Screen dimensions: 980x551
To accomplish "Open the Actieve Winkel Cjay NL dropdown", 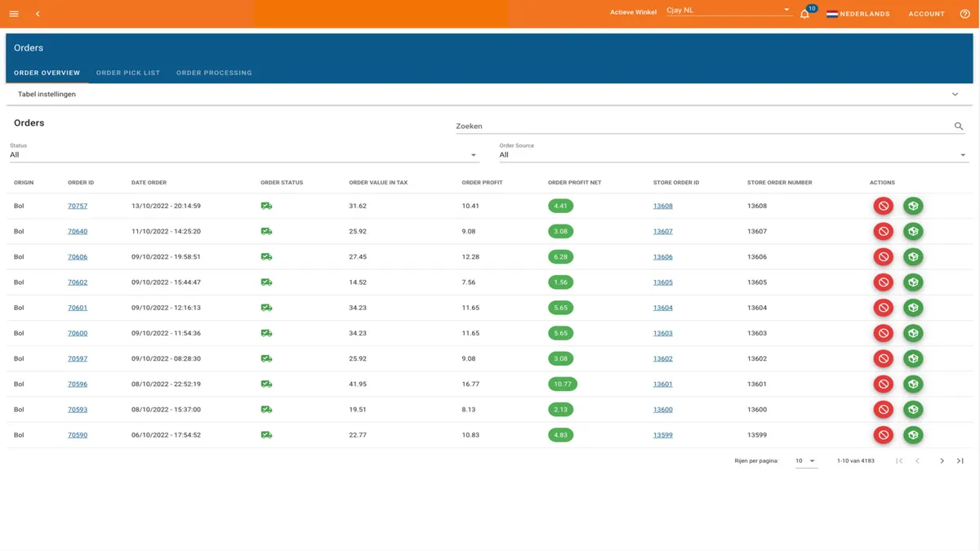I will [x=728, y=11].
